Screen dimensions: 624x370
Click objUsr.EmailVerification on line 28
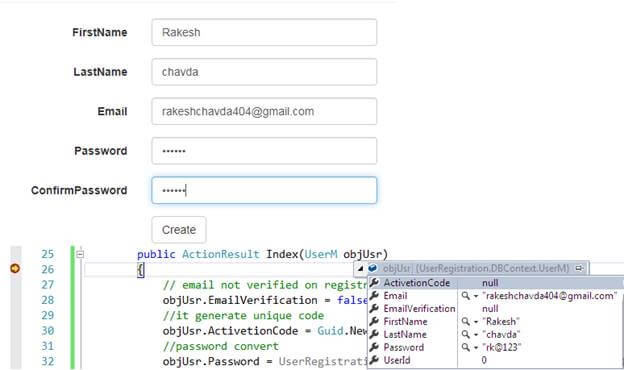(240, 300)
